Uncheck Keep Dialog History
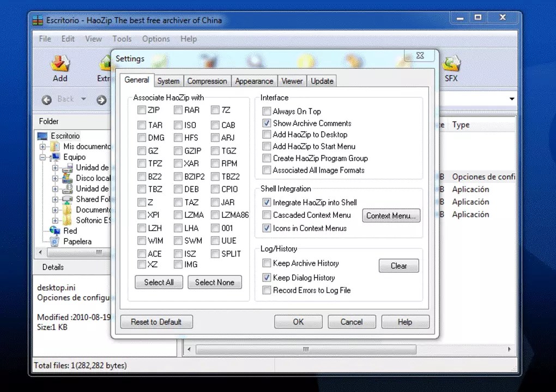 267,278
